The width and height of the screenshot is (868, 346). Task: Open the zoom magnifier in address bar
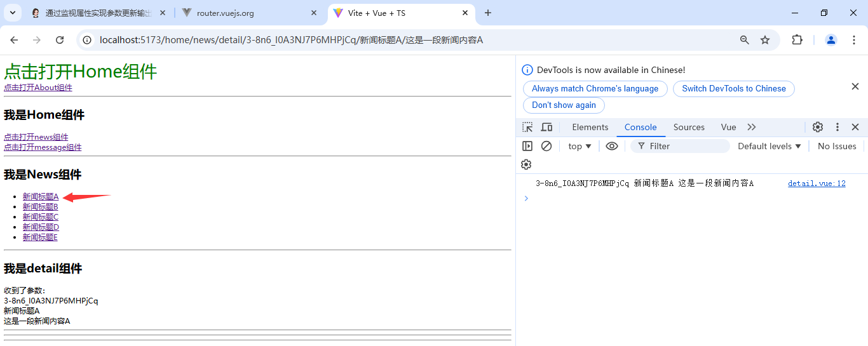745,40
